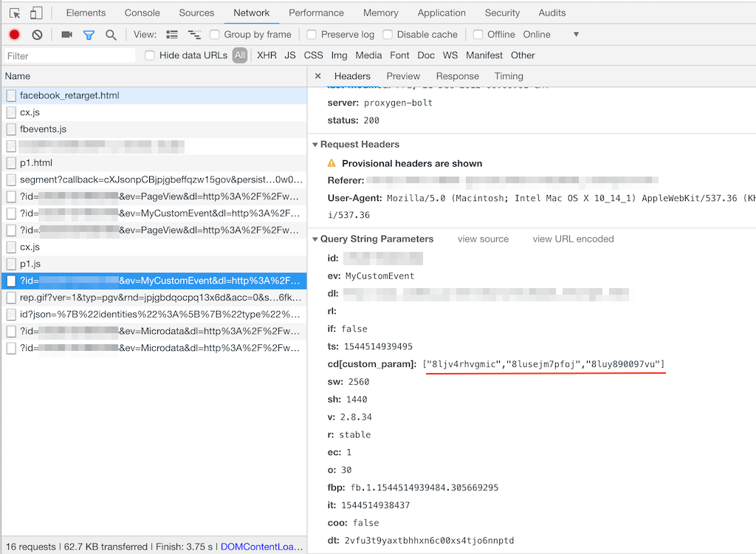Show the overview waterfall view icon
Viewport: 756px width, 554px height.
[x=194, y=35]
